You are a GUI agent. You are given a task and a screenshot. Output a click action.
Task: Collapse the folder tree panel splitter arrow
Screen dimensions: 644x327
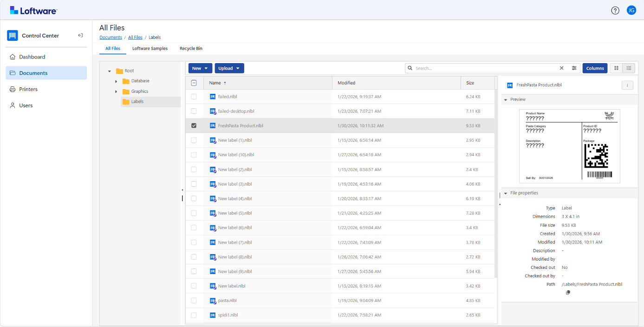(x=182, y=190)
